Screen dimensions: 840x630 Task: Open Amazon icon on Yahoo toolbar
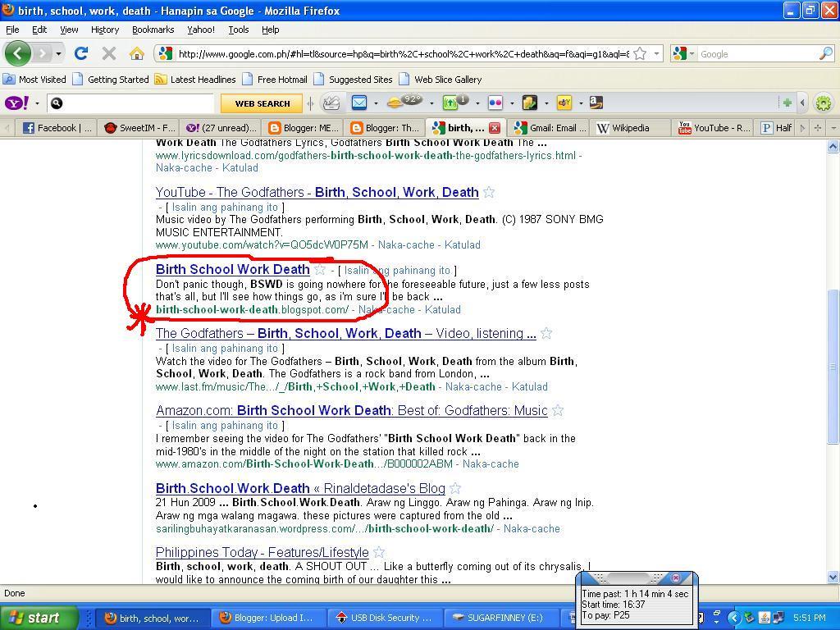coord(596,103)
